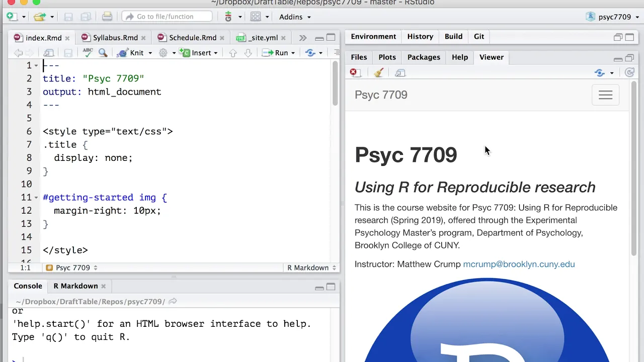Open the hamburger menu in viewer page

[x=605, y=95]
